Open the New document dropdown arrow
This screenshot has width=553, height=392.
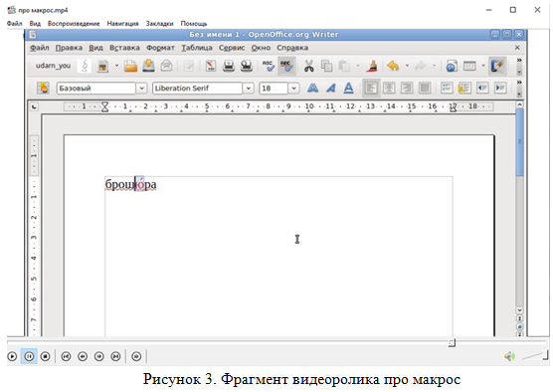[x=116, y=66]
